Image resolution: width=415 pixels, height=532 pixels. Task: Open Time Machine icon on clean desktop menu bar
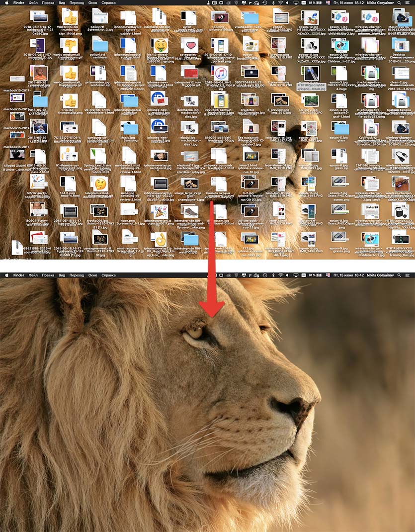(x=265, y=275)
